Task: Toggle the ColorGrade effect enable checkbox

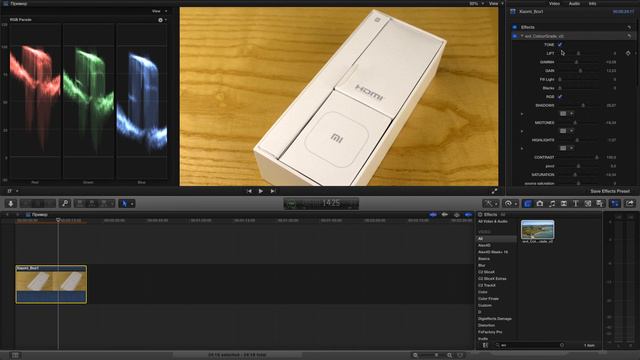Action: [x=515, y=36]
